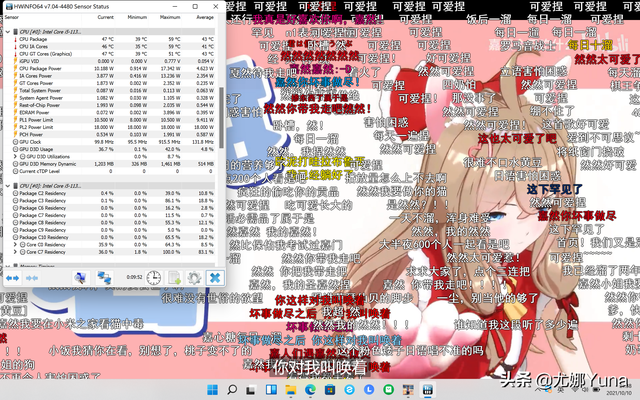
Task: Select the Total System Power row
Action: (109, 91)
